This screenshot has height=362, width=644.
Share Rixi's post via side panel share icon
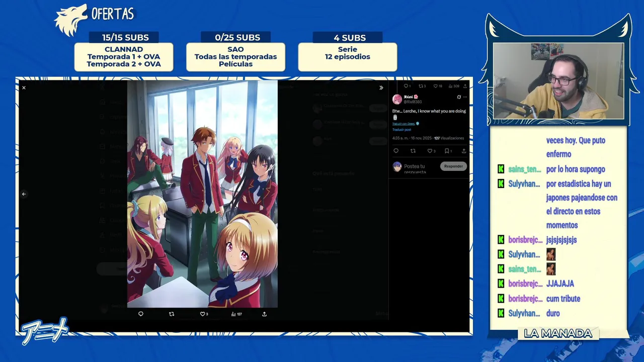tap(464, 151)
